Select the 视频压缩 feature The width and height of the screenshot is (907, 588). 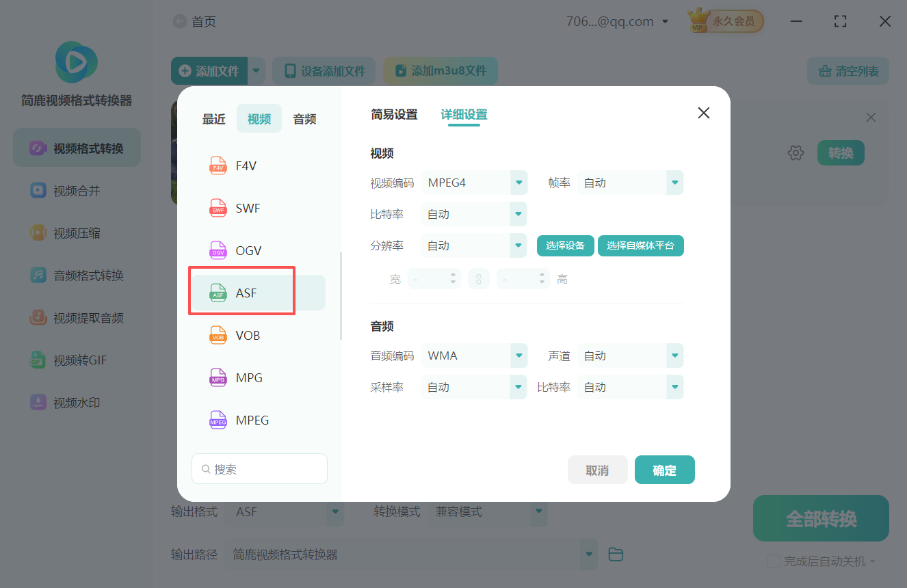click(x=76, y=232)
